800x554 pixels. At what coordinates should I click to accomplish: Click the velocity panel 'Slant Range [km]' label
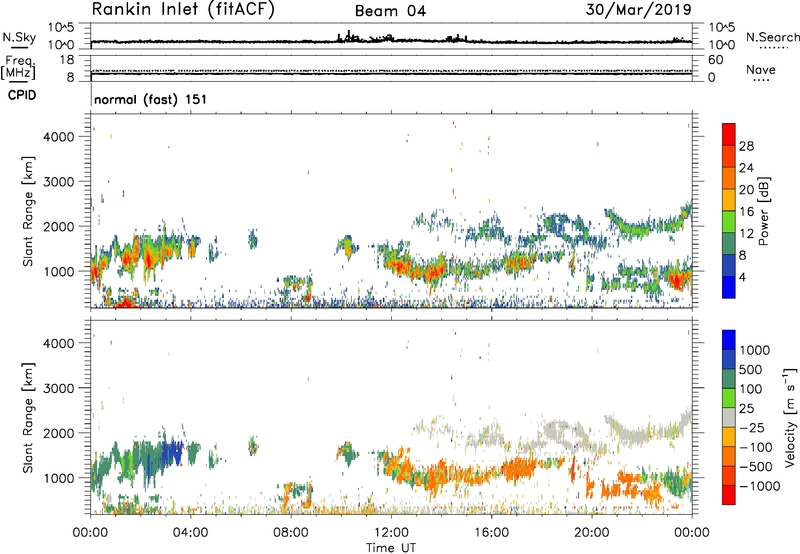(28, 418)
